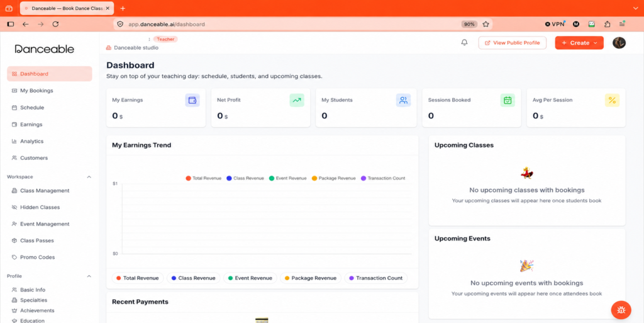The image size is (644, 323).
Task: Click the orange bug report floating button
Action: coord(621,310)
